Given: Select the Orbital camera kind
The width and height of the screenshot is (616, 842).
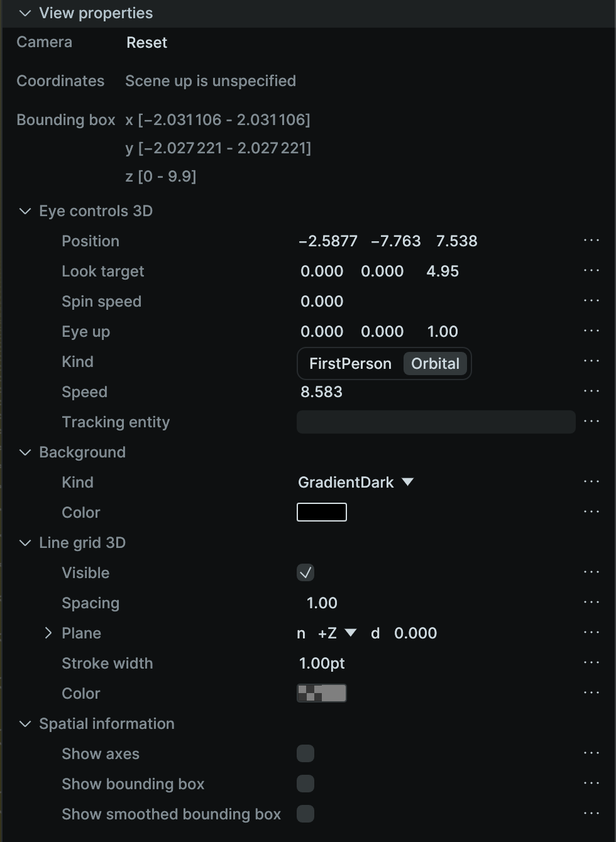Looking at the screenshot, I should click(435, 363).
